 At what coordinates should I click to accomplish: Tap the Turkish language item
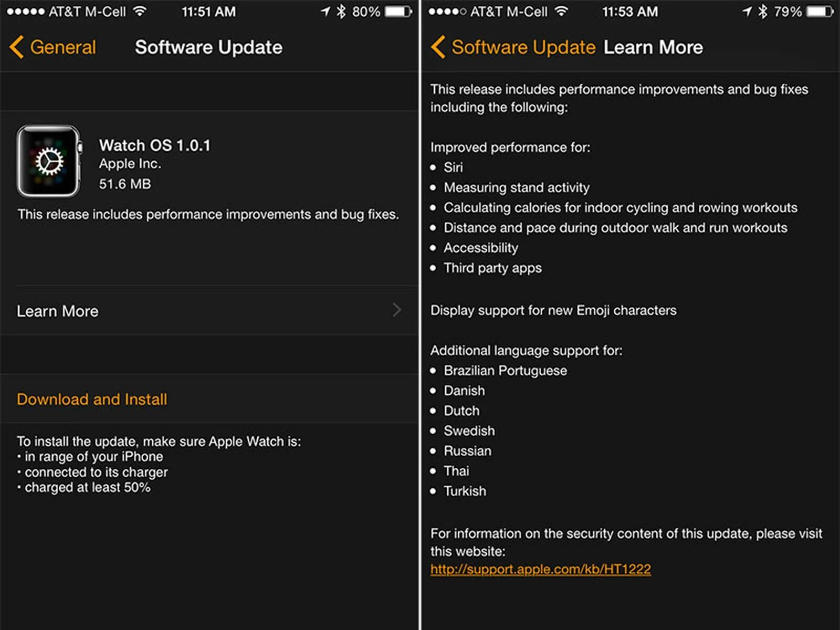point(465,491)
